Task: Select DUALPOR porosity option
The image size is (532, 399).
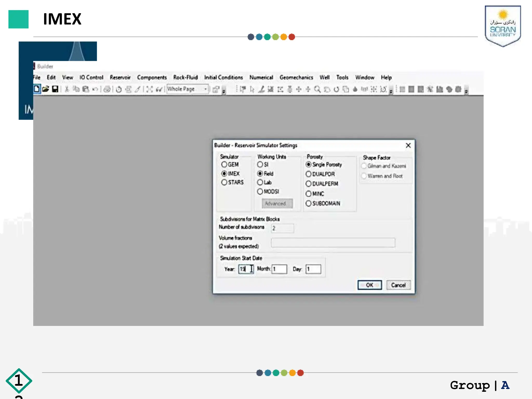Action: 309,174
